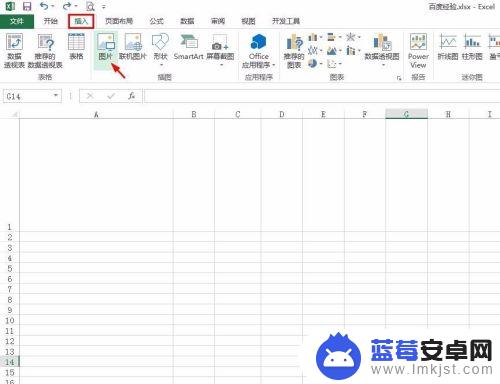Select column G header
The width and height of the screenshot is (500, 384).
406,114
